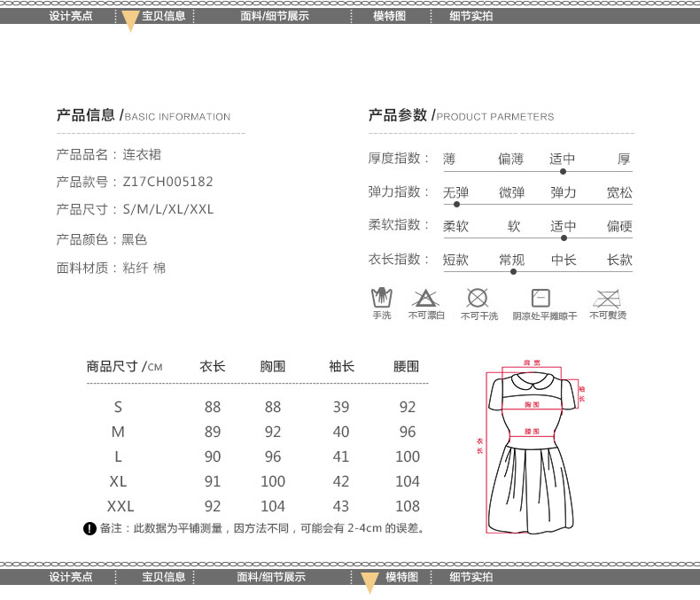This screenshot has width=700, height=600.
Task: Open the 设计亮点 tab in top navigation
Action: (71, 16)
